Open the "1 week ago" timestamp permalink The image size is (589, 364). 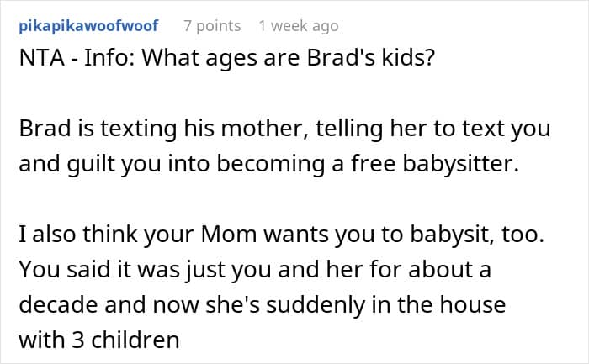[299, 26]
